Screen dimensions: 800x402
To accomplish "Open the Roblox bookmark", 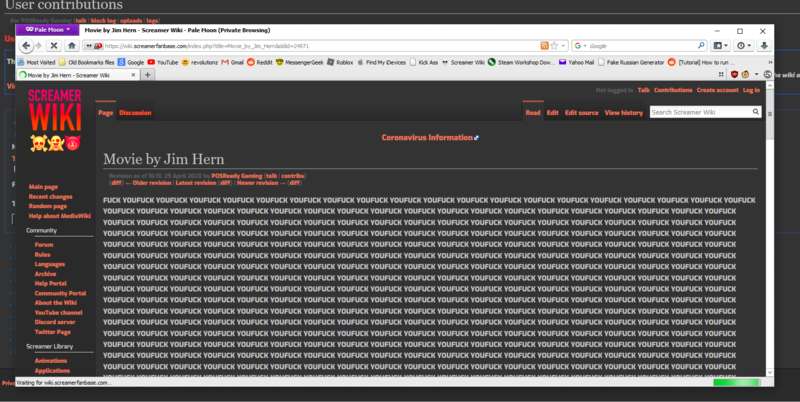I will pos(340,62).
